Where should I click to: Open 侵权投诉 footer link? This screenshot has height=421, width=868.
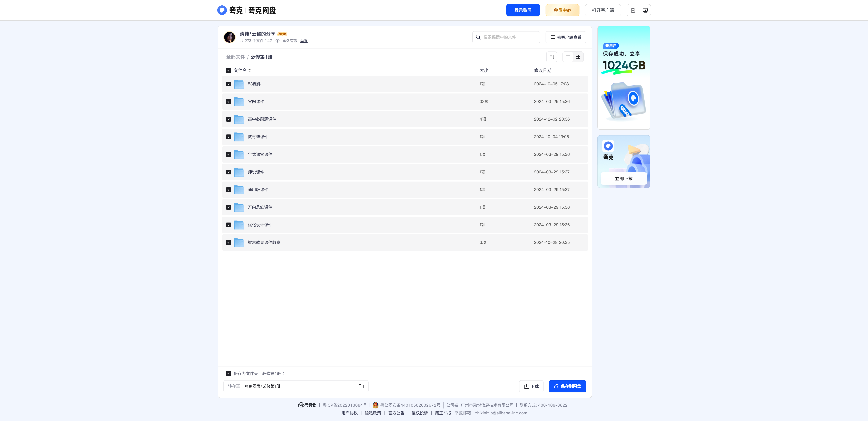click(x=420, y=413)
